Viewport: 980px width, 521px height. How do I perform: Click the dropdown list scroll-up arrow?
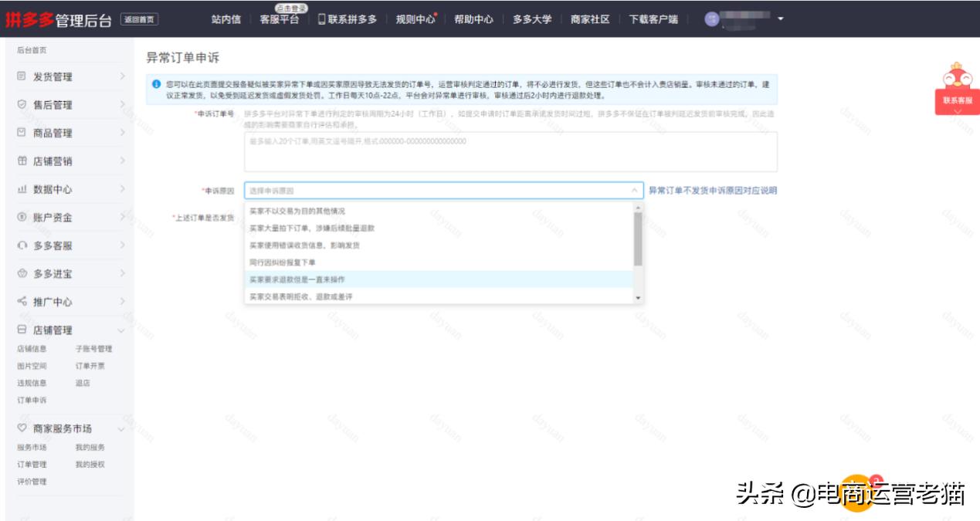pos(638,207)
